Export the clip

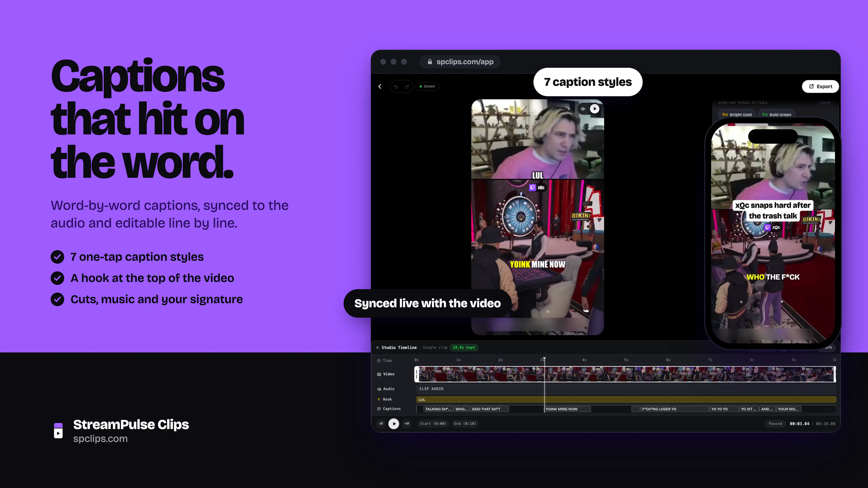(821, 87)
